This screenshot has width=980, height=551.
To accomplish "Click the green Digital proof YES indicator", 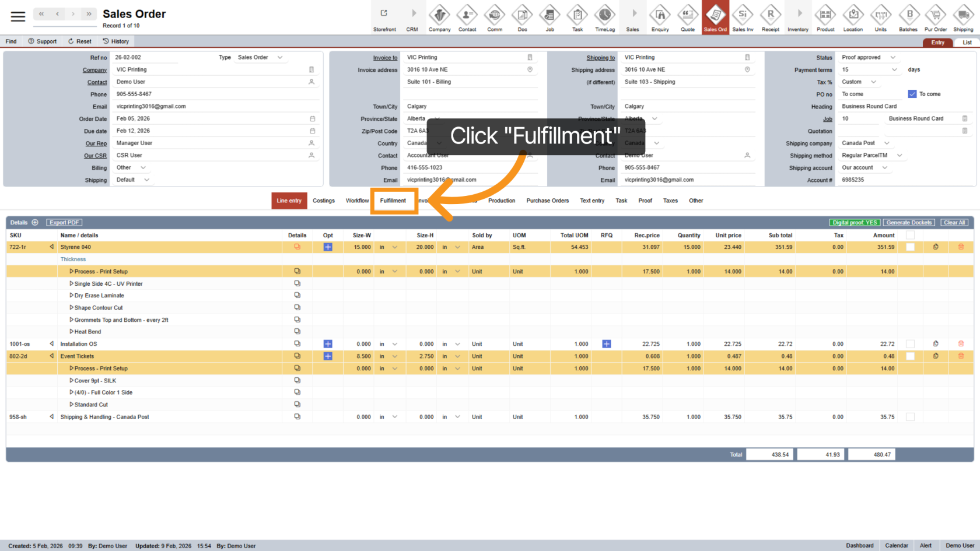I will (x=855, y=223).
